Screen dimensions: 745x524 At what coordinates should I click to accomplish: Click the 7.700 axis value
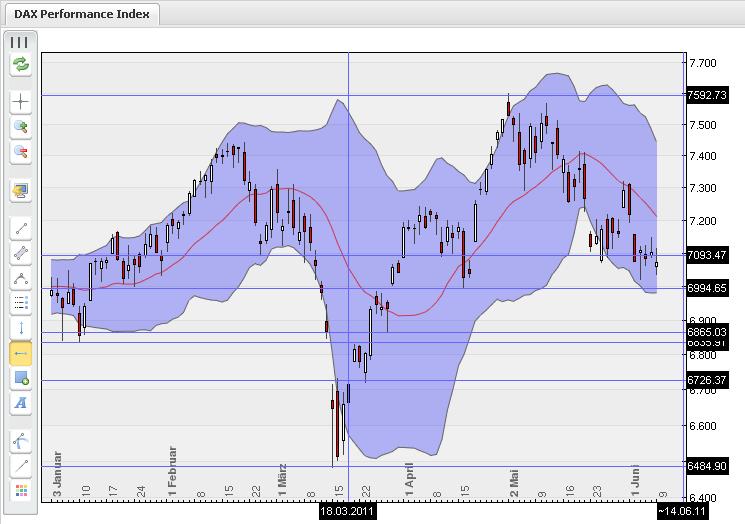coord(703,63)
